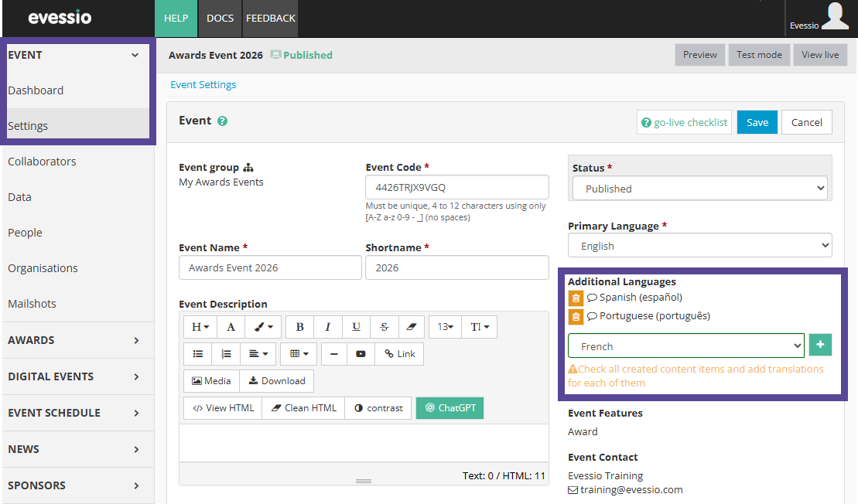Save the event settings
Viewport: 858px width, 504px height.
757,122
